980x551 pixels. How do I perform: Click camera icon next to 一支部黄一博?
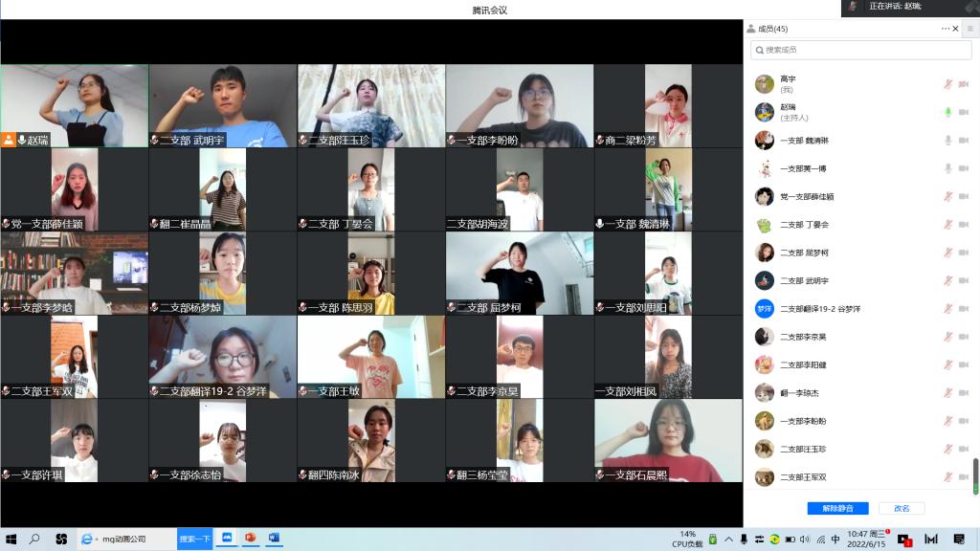964,168
